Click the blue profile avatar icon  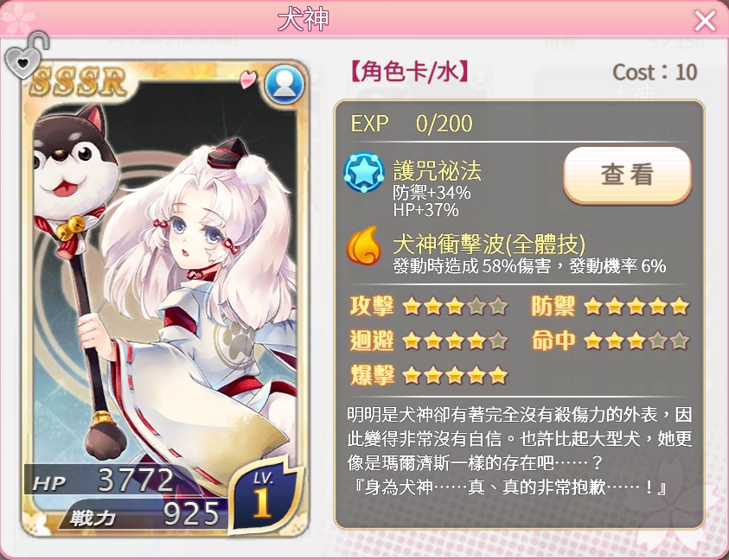284,85
